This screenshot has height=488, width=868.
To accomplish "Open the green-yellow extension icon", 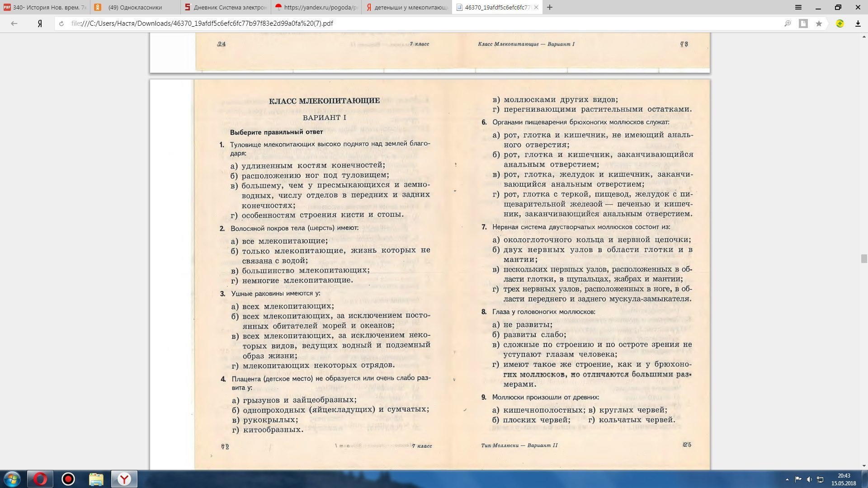I will [840, 23].
